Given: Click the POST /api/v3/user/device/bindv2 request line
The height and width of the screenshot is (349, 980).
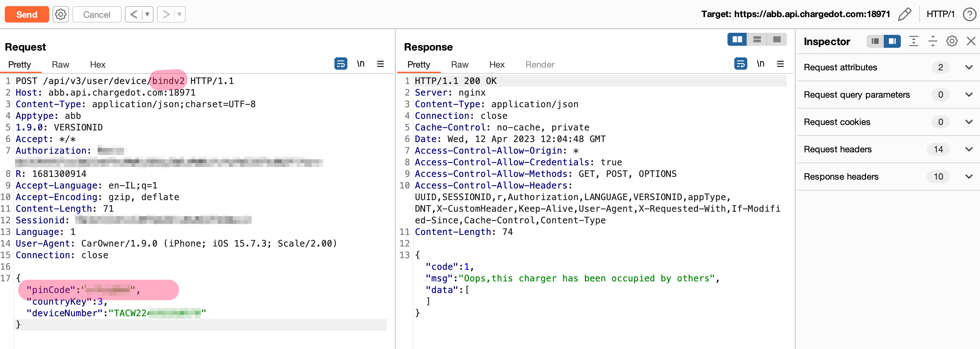Looking at the screenshot, I should point(125,81).
